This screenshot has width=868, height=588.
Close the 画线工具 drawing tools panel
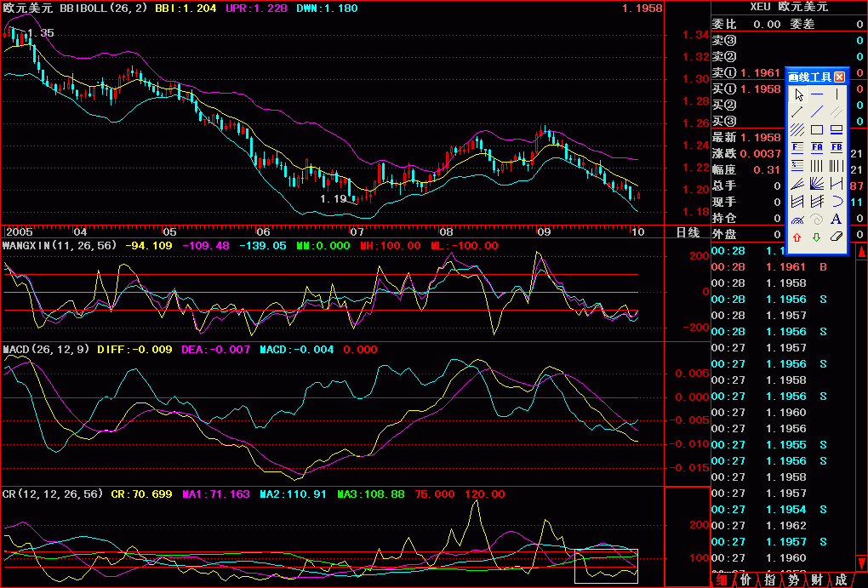pyautogui.click(x=839, y=77)
